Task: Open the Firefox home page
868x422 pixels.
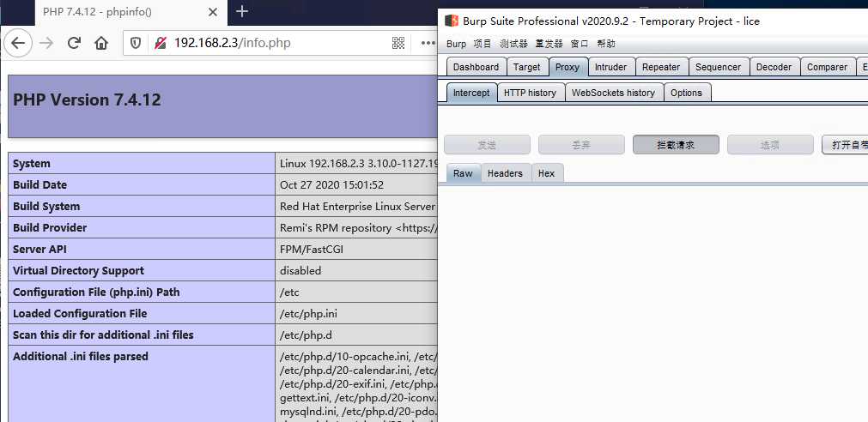Action: (x=100, y=43)
